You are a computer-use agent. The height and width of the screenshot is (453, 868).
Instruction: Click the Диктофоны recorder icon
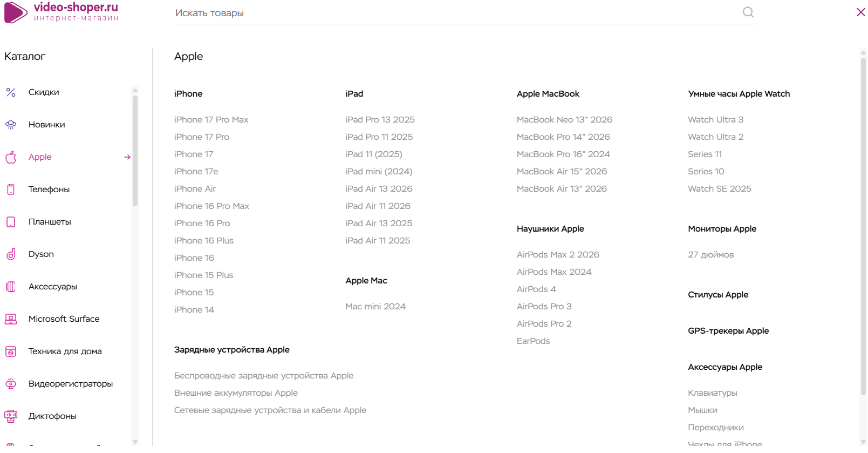click(11, 416)
